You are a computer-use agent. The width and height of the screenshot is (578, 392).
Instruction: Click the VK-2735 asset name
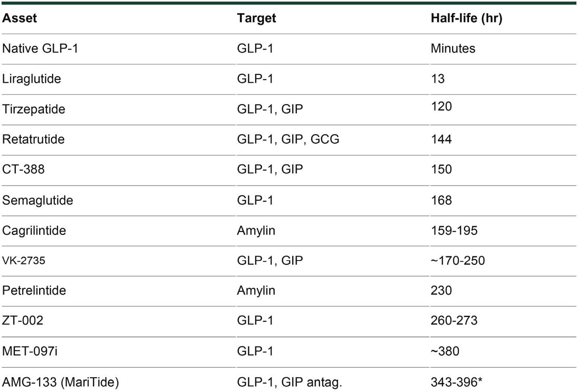23,261
